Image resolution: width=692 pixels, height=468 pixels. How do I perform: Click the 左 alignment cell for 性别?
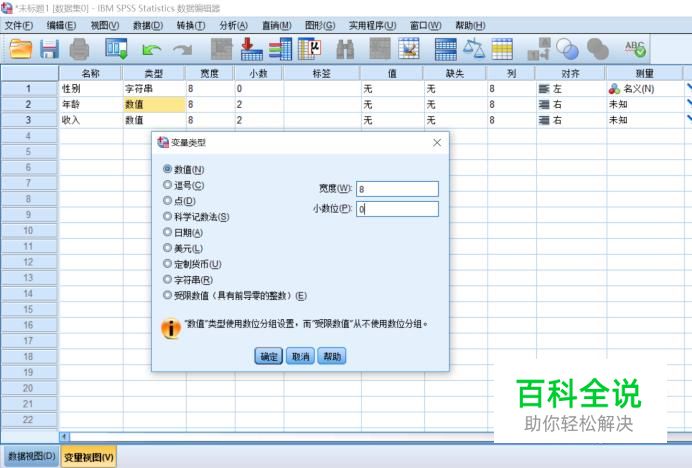[571, 89]
